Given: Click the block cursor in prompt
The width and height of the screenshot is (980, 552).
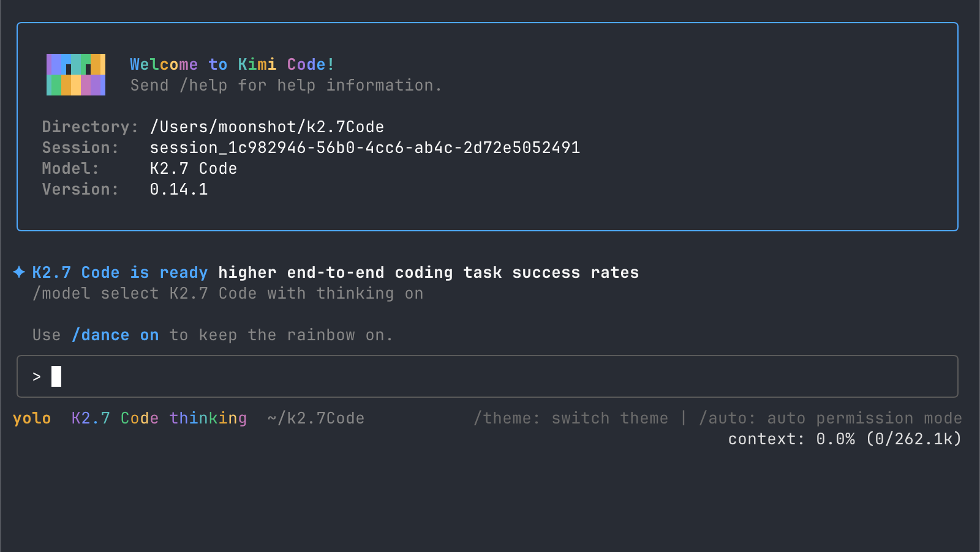Looking at the screenshot, I should click(56, 376).
